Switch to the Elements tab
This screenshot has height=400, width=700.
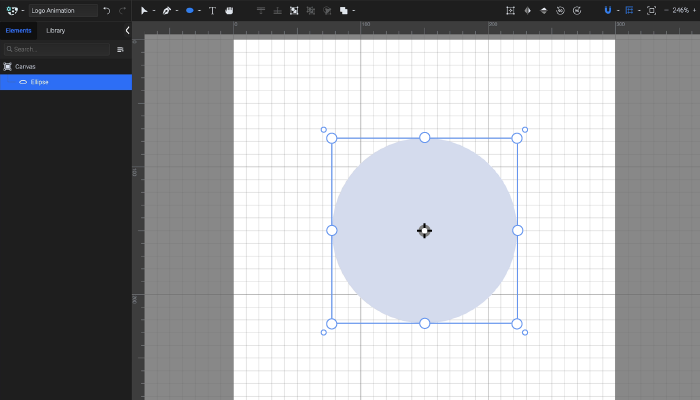18,30
